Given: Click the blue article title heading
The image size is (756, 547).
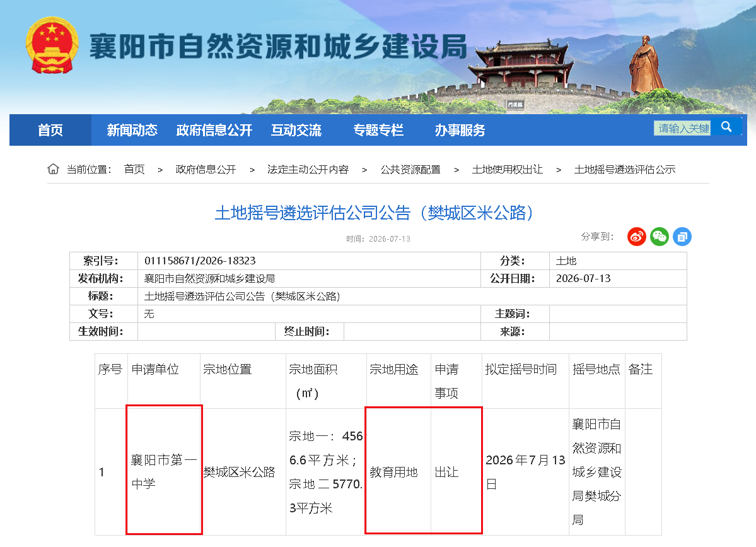Looking at the screenshot, I should coord(374,213).
